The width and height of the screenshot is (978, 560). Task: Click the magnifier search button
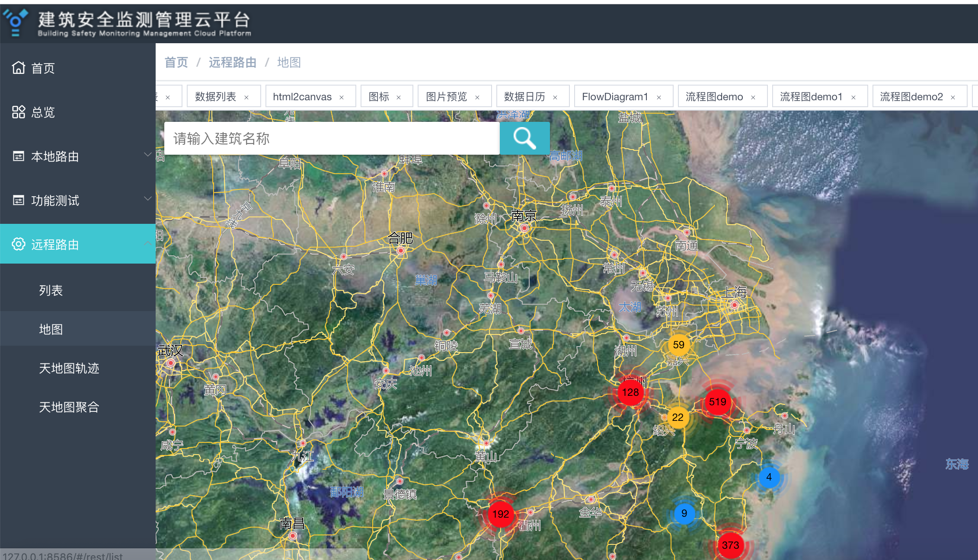pyautogui.click(x=524, y=138)
